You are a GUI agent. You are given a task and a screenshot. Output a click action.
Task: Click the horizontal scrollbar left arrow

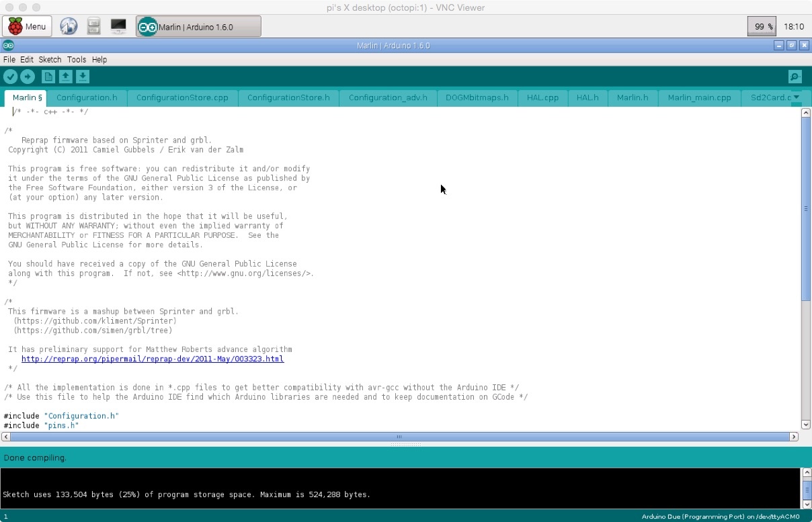tap(5, 437)
